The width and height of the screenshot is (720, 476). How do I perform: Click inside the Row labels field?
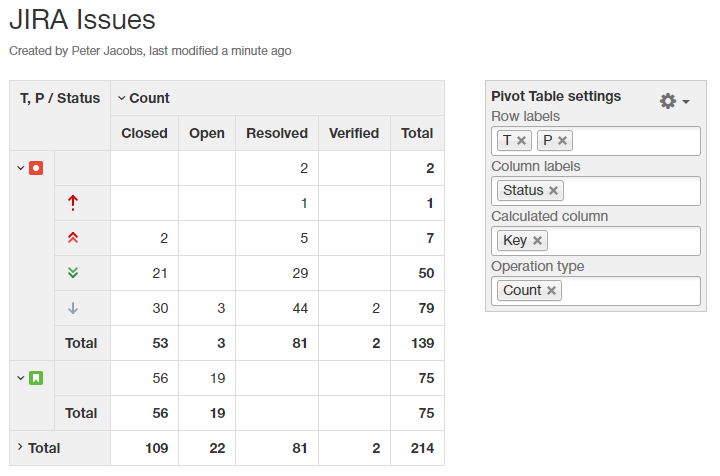(596, 141)
